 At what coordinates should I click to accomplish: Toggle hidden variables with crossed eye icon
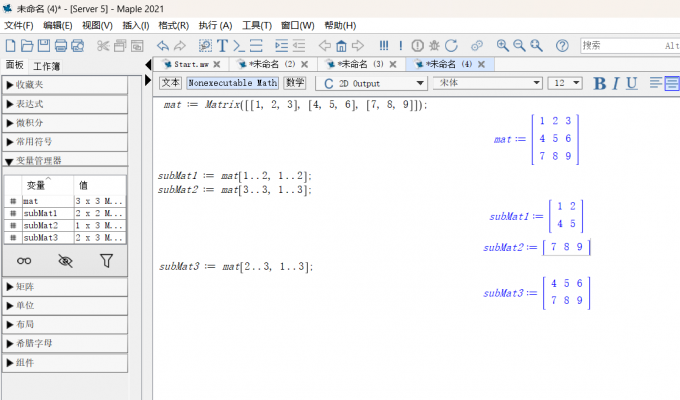[66, 261]
